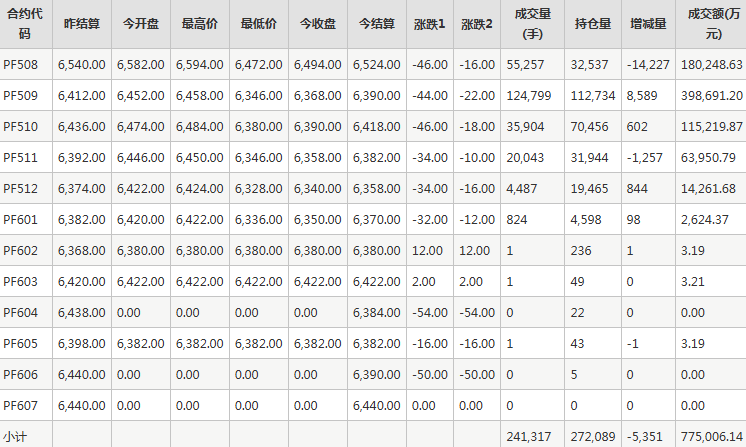The image size is (746, 447).
Task: Select PF602 previous settlement 6,368.00
Action: tap(82, 251)
